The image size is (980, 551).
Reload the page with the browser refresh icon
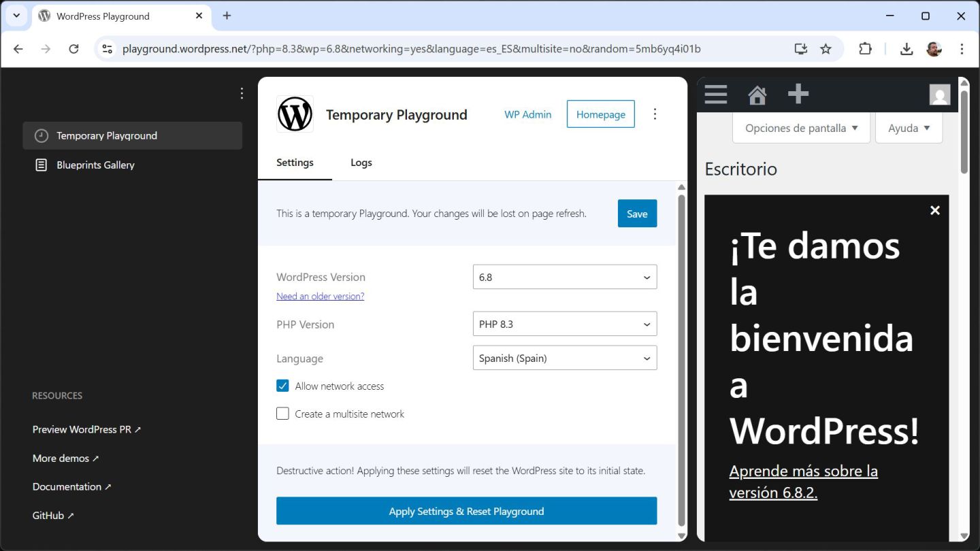tap(73, 49)
